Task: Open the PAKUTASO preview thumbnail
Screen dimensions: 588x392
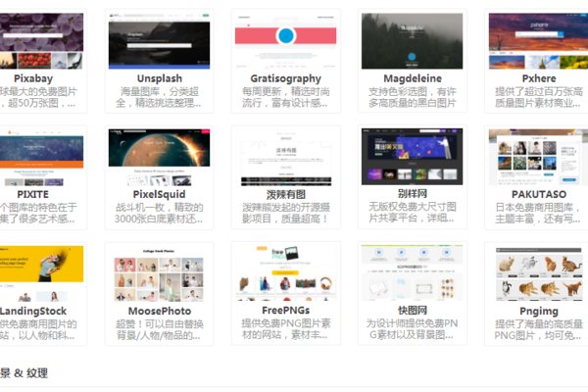Action: (x=538, y=157)
